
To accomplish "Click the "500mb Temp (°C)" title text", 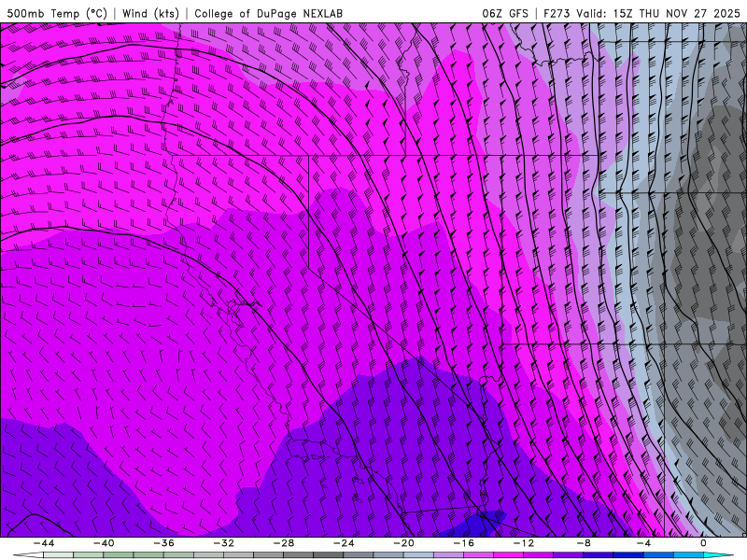I will coord(57,13).
